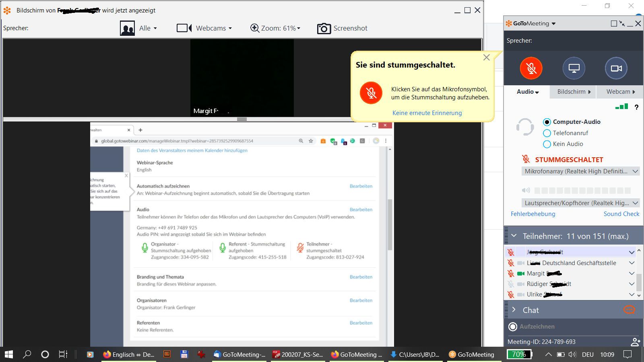Turn on the webcam with the camera button

[616, 68]
